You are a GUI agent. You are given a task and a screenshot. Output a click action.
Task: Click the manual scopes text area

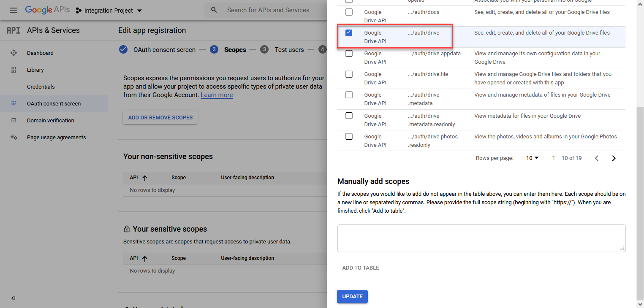[x=481, y=238]
